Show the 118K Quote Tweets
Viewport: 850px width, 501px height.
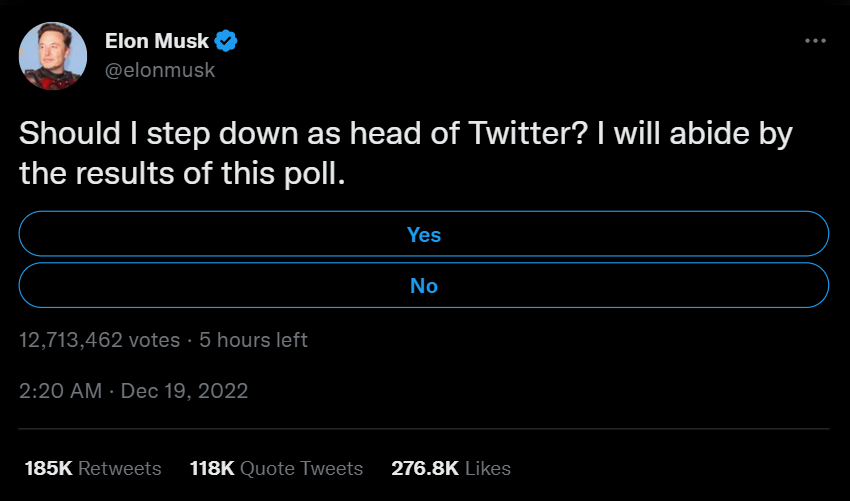(276, 468)
